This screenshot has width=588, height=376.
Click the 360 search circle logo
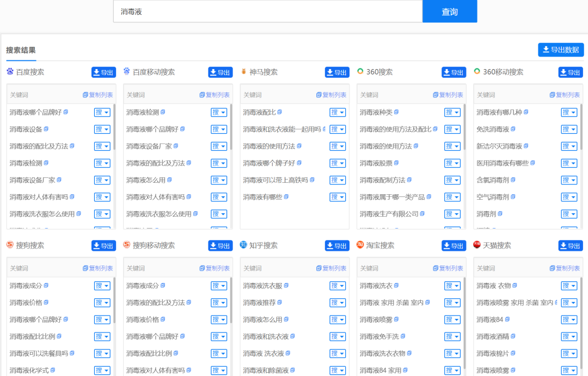pyautogui.click(x=360, y=71)
